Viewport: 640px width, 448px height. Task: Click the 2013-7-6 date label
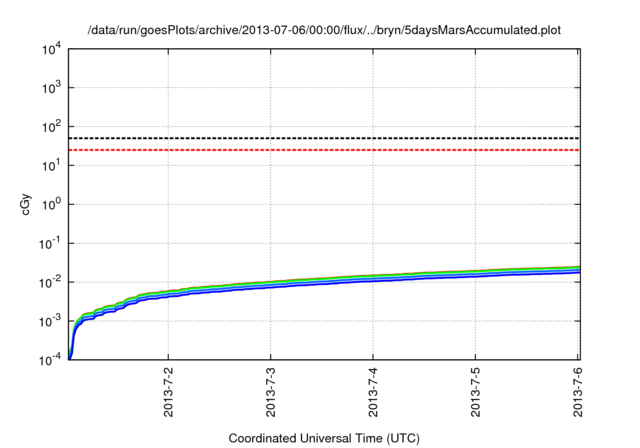pyautogui.click(x=578, y=392)
